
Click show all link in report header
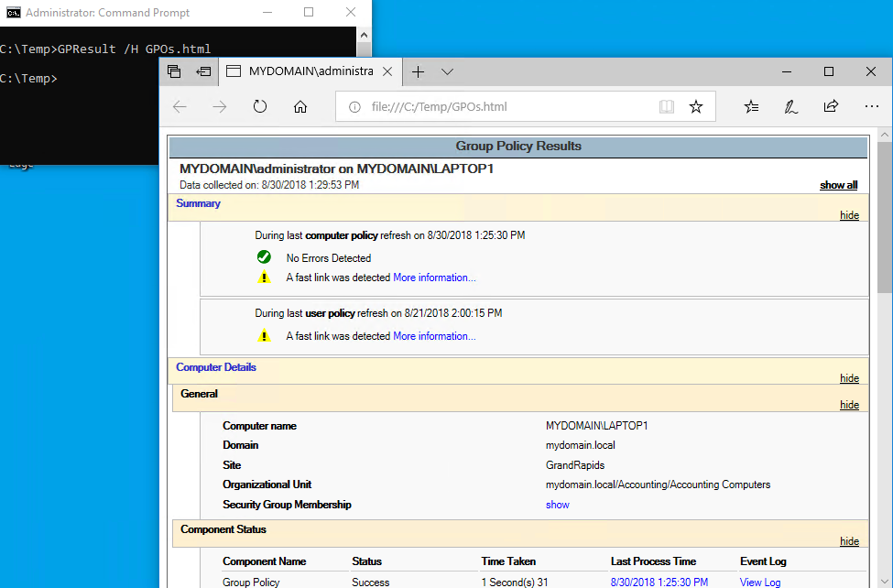pyautogui.click(x=838, y=185)
